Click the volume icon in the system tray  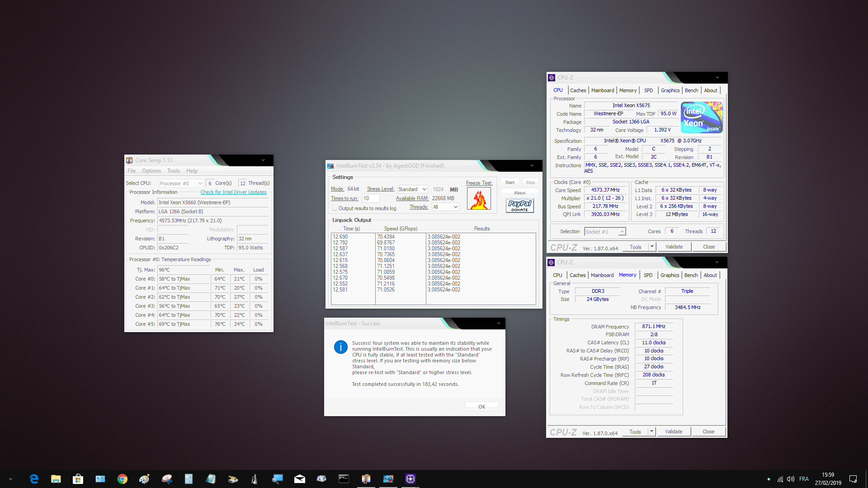tap(790, 479)
